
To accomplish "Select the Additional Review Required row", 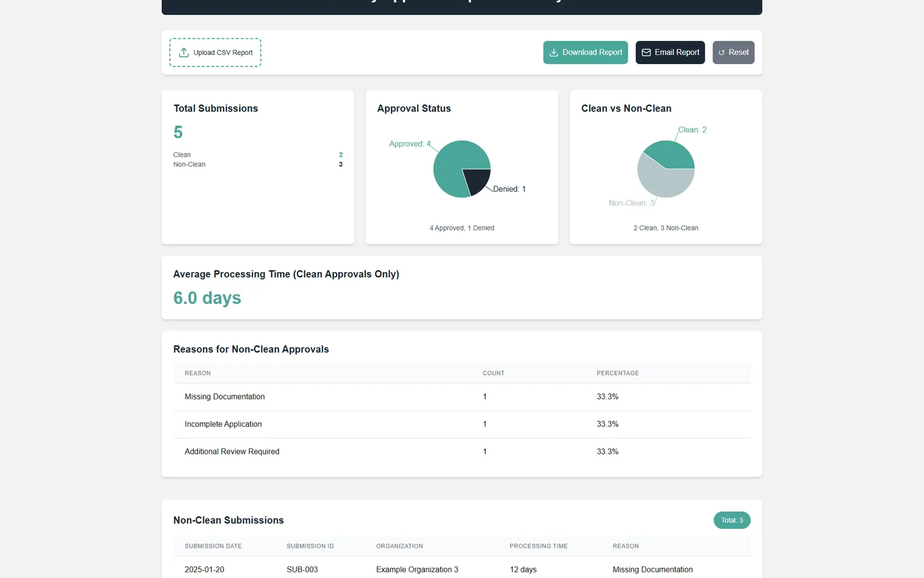I will pos(462,452).
